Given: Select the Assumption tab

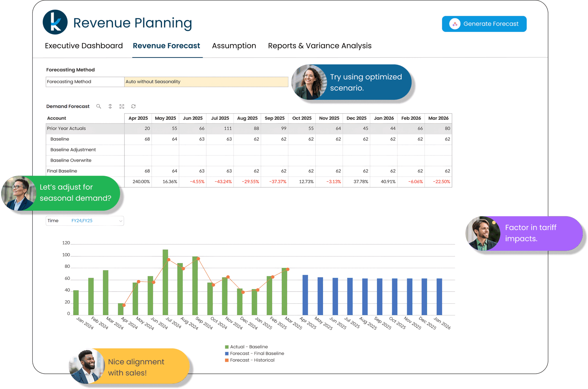Looking at the screenshot, I should [234, 45].
